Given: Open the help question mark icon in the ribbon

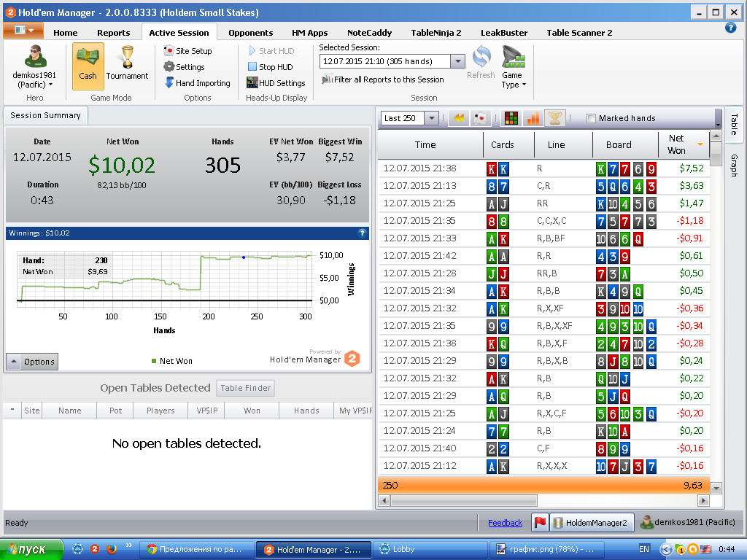Looking at the screenshot, I should click(731, 28).
